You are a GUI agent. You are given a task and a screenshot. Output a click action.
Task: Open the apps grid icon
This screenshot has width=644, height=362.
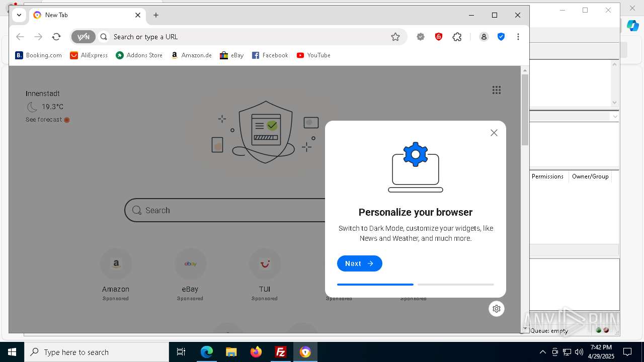pos(497,90)
